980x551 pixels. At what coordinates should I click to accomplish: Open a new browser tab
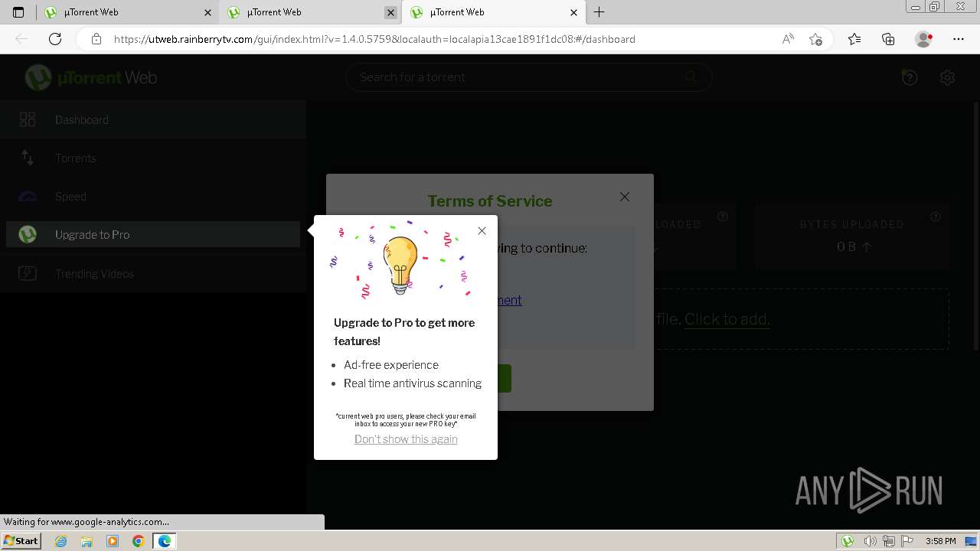(599, 12)
